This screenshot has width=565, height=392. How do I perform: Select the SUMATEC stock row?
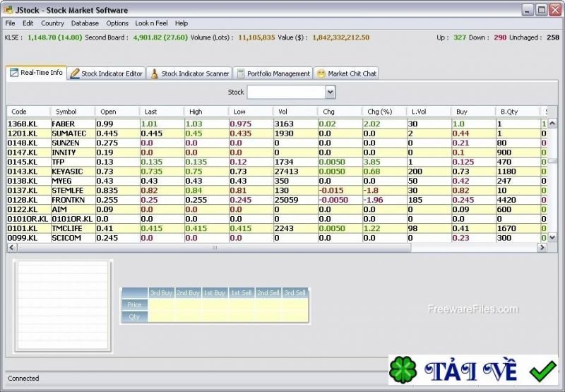(x=277, y=133)
